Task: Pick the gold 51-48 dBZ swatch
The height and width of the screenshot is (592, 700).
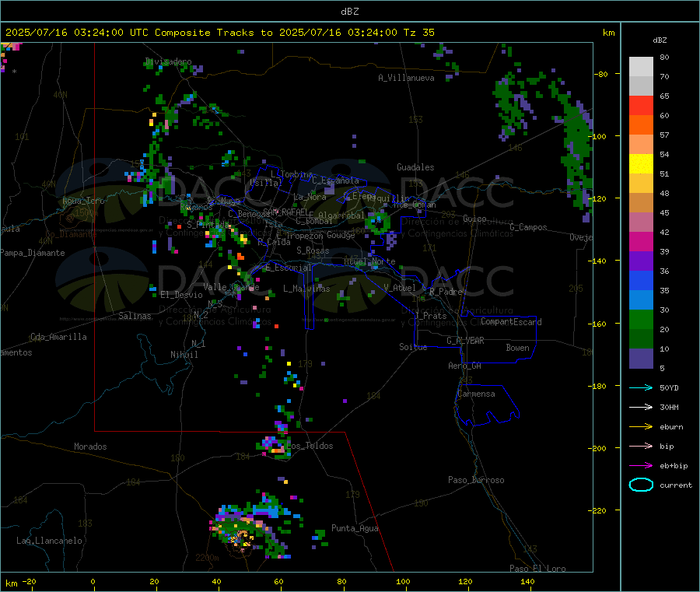Action: coord(641,184)
